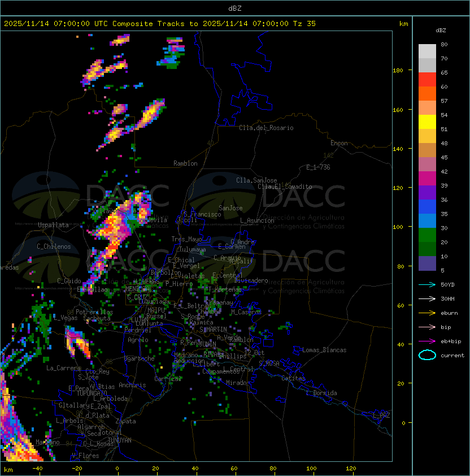Click the 'S_Francisco' map label

202,214
